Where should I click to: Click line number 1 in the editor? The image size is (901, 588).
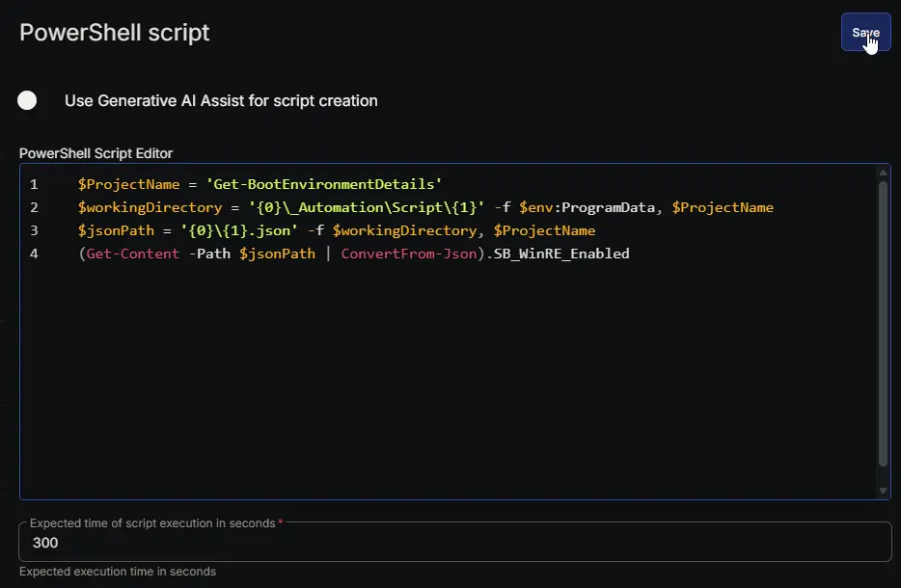34,184
